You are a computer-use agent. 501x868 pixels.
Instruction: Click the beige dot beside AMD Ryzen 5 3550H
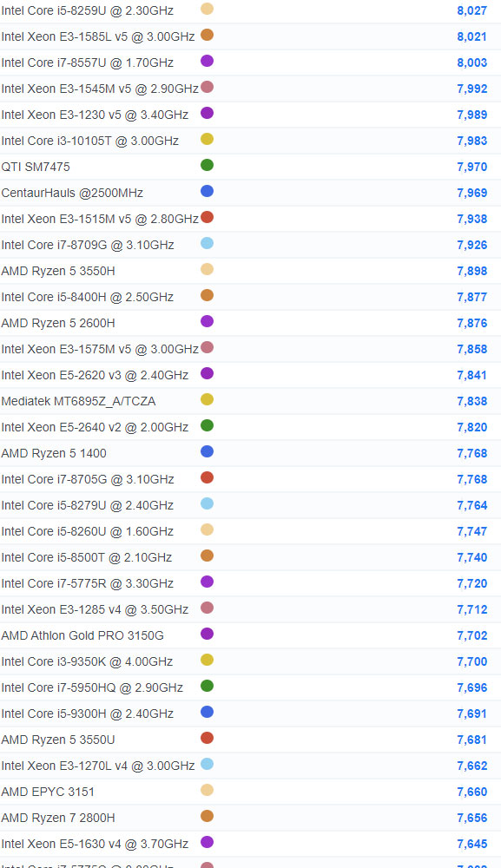tap(207, 269)
